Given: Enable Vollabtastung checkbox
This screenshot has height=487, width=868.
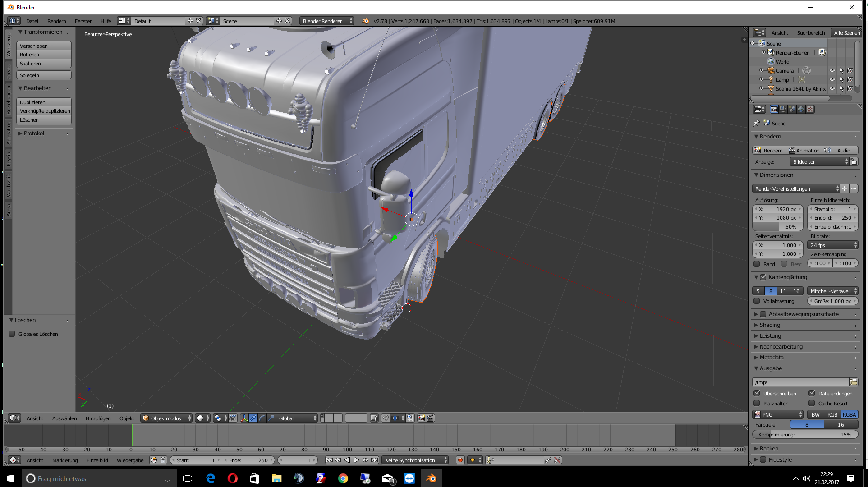Looking at the screenshot, I should point(757,301).
